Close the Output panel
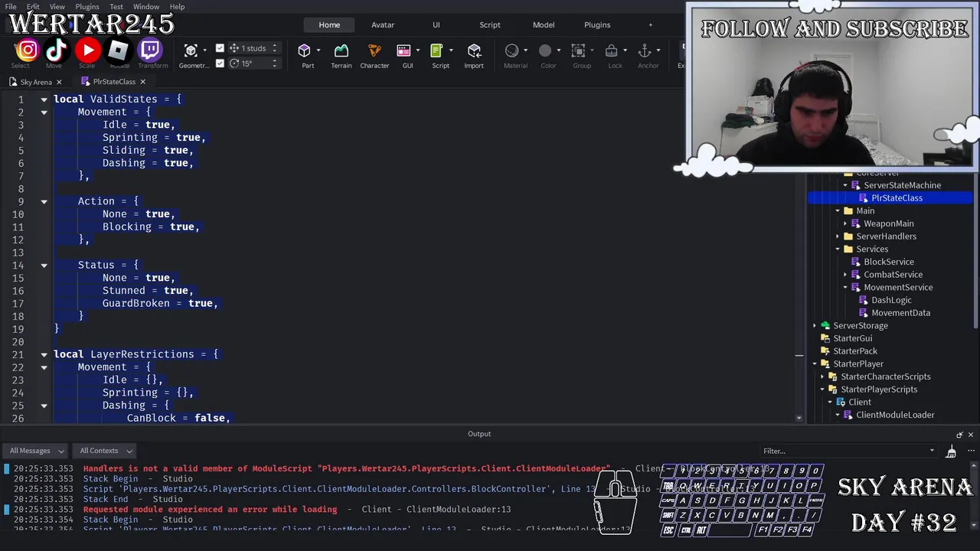The width and height of the screenshot is (980, 551). pos(971,435)
